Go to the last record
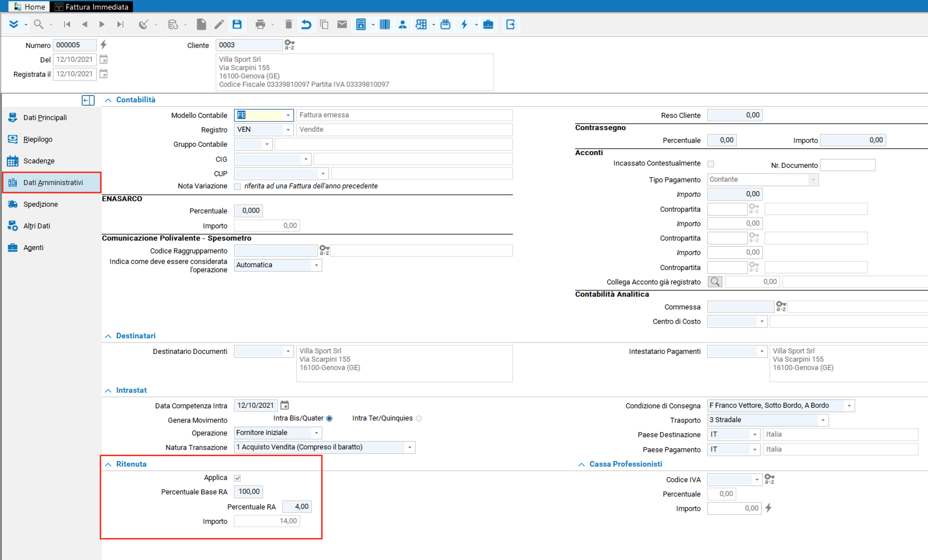Screen dimensions: 928x560 [x=120, y=24]
